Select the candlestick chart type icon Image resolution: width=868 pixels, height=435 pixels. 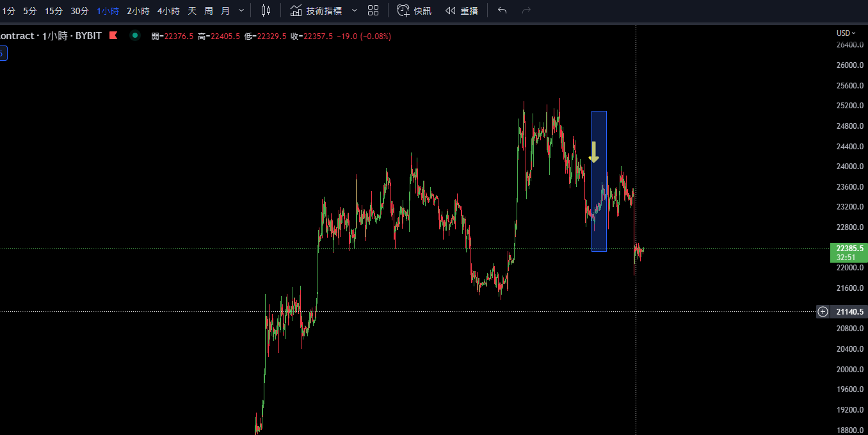coord(266,10)
